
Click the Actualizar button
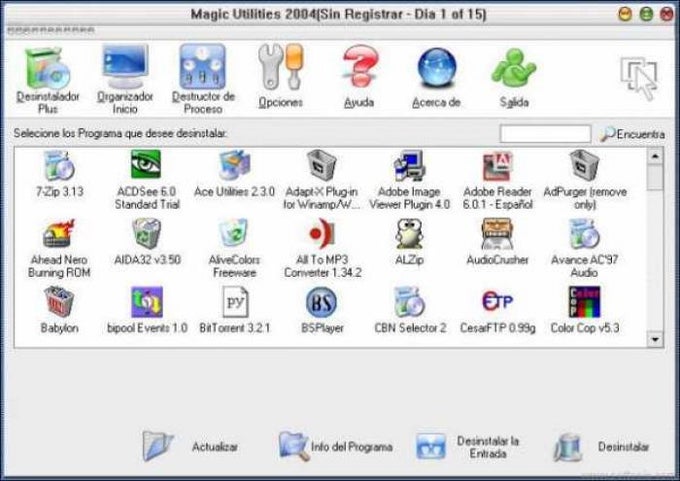coord(190,446)
